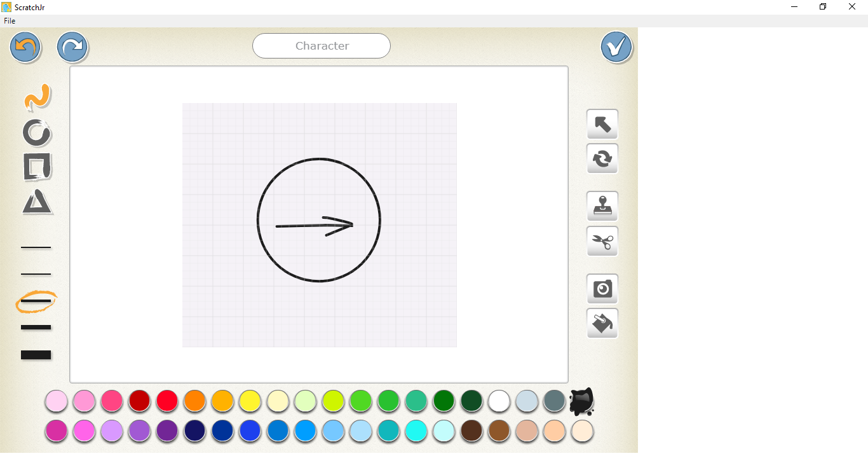Screen dimensions: 868x463
Task: Select the triangle shape tool
Action: 37,202
